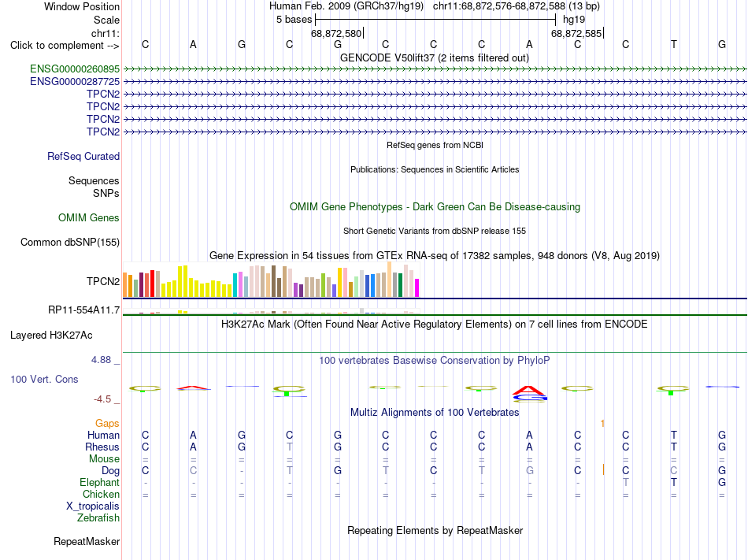Click the Dog species label
The width and height of the screenshot is (748, 560).
(x=110, y=471)
